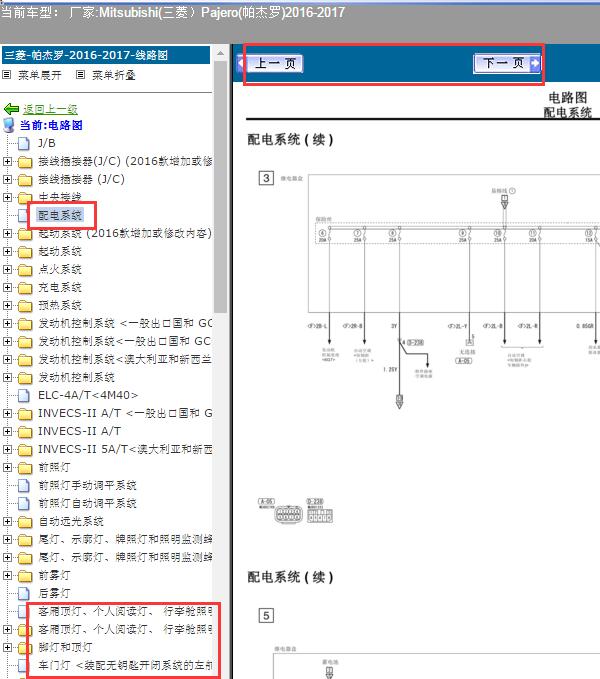Click the 点火系统 folder icon
600x679 pixels.
(25, 270)
